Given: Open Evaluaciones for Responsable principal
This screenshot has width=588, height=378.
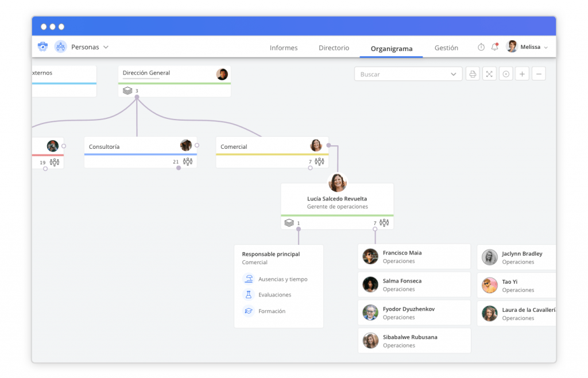Looking at the screenshot, I should (275, 295).
